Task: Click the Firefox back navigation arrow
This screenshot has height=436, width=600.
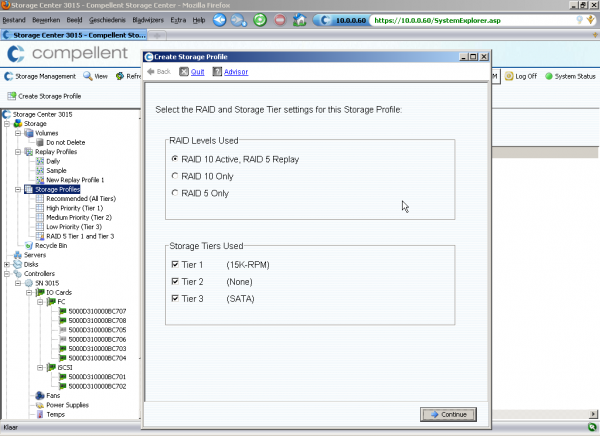Action: coord(219,19)
